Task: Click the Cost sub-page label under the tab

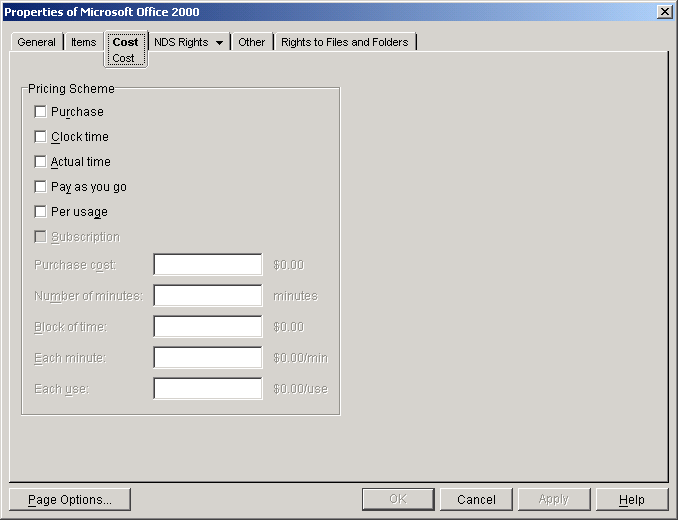Action: [x=124, y=58]
